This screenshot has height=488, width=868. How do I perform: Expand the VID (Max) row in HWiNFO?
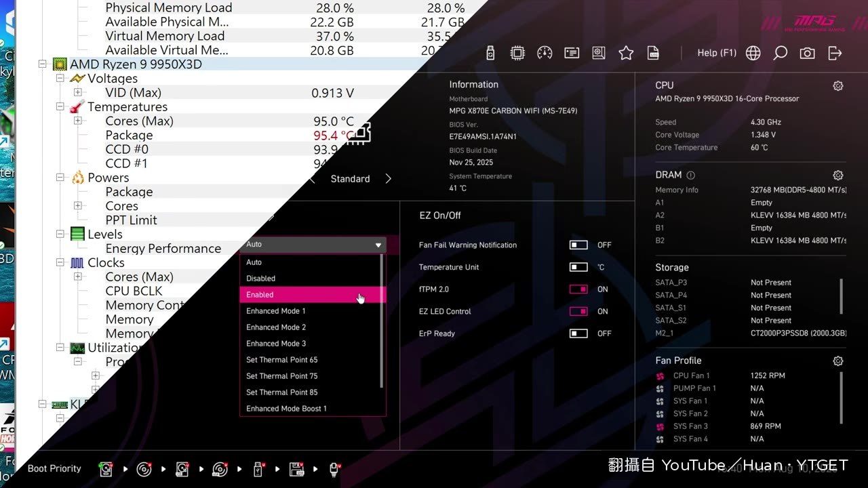77,93
